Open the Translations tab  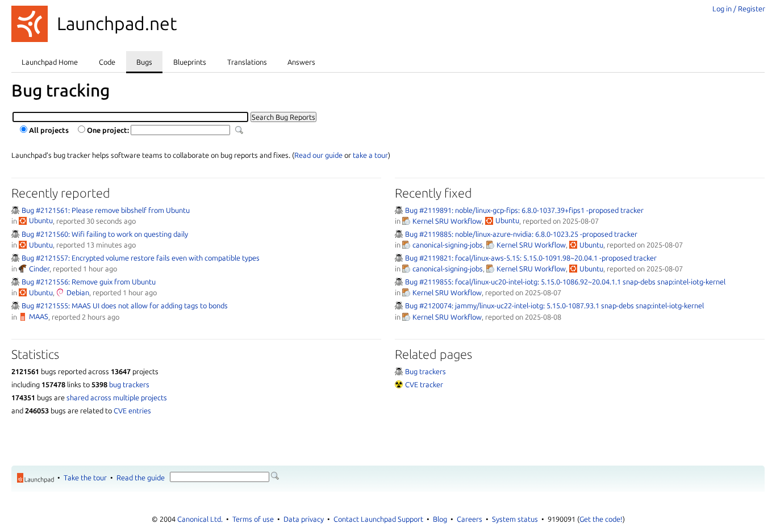pyautogui.click(x=247, y=62)
